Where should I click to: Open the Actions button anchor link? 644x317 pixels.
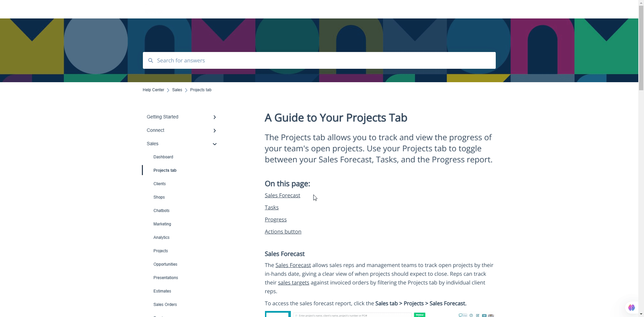click(x=283, y=232)
